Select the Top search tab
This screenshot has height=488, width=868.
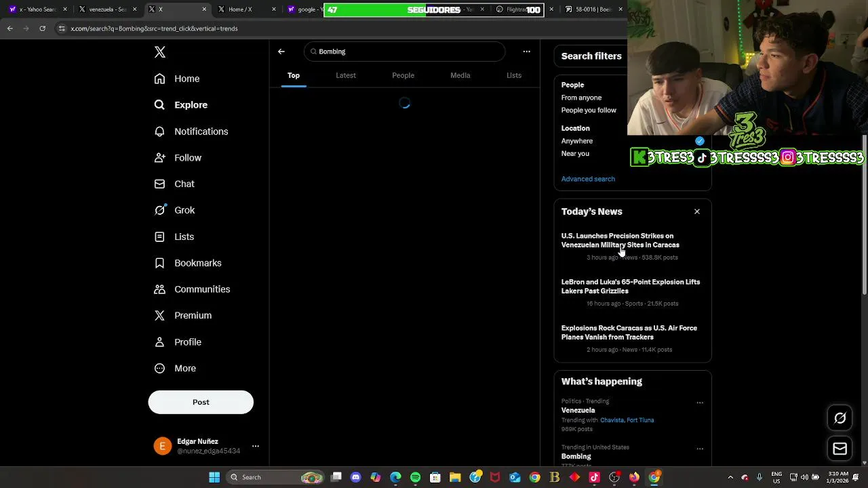(x=294, y=75)
